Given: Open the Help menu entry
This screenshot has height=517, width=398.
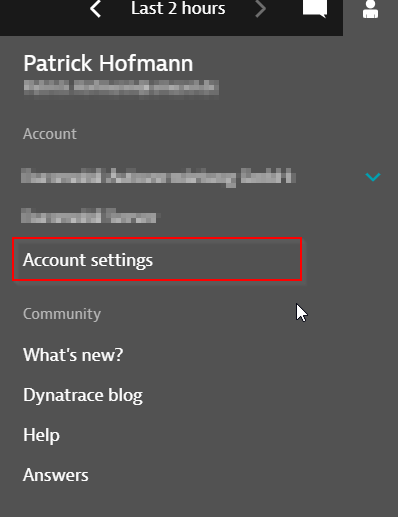Looking at the screenshot, I should tap(41, 435).
